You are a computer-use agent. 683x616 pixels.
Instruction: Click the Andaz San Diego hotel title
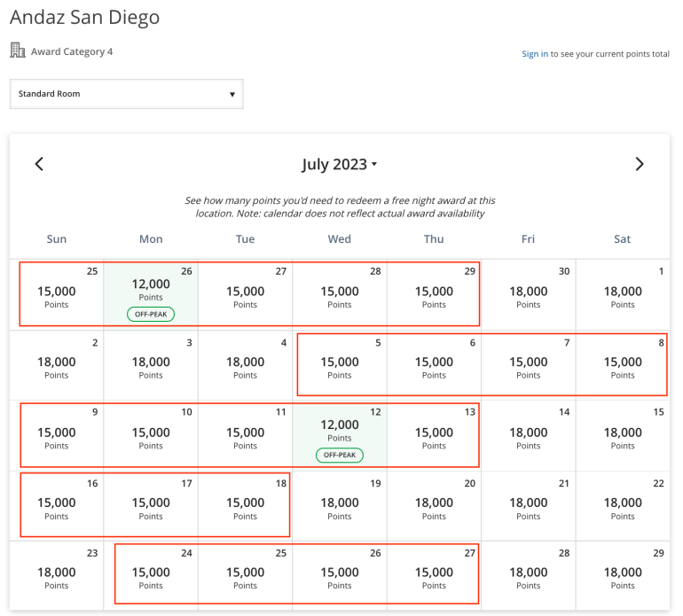pyautogui.click(x=84, y=17)
